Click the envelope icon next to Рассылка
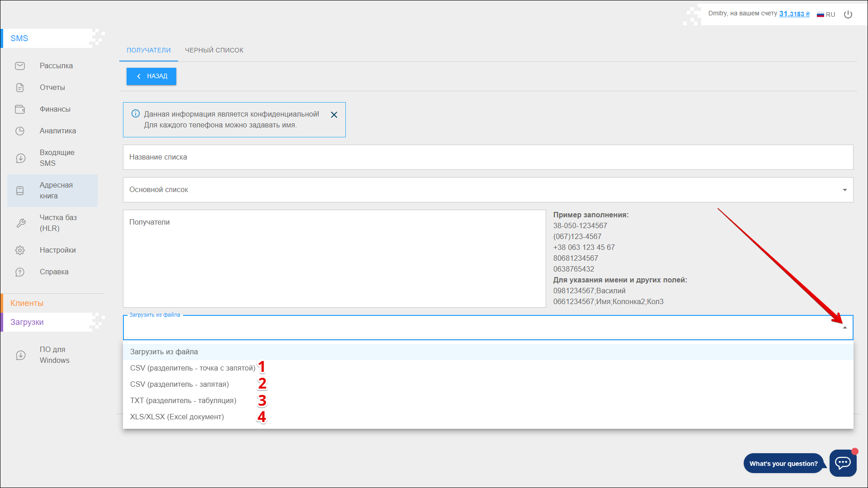 20,66
